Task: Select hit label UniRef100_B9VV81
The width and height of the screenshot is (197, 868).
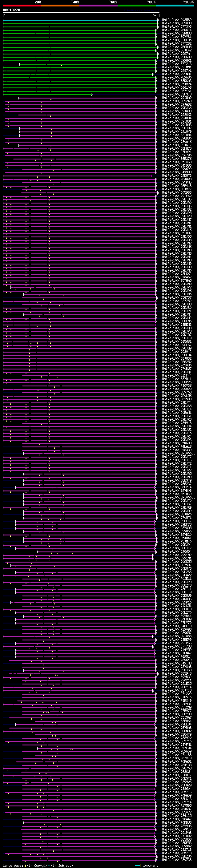Action: [177, 37]
